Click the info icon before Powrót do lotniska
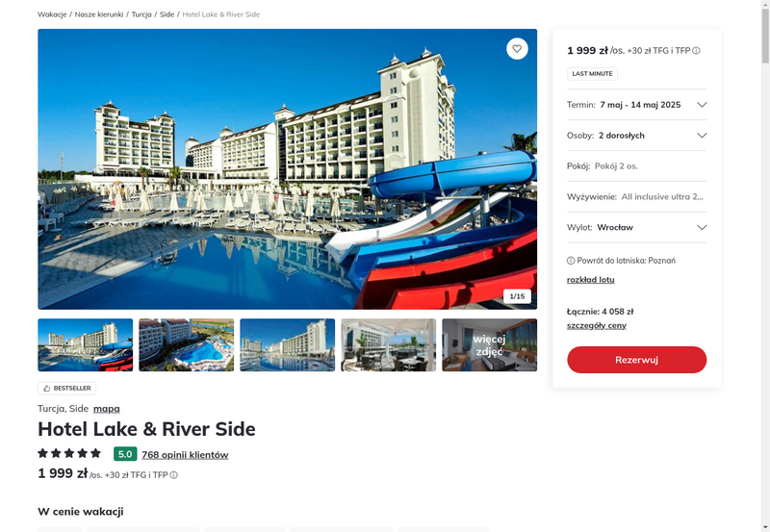Image resolution: width=770 pixels, height=532 pixels. [571, 261]
